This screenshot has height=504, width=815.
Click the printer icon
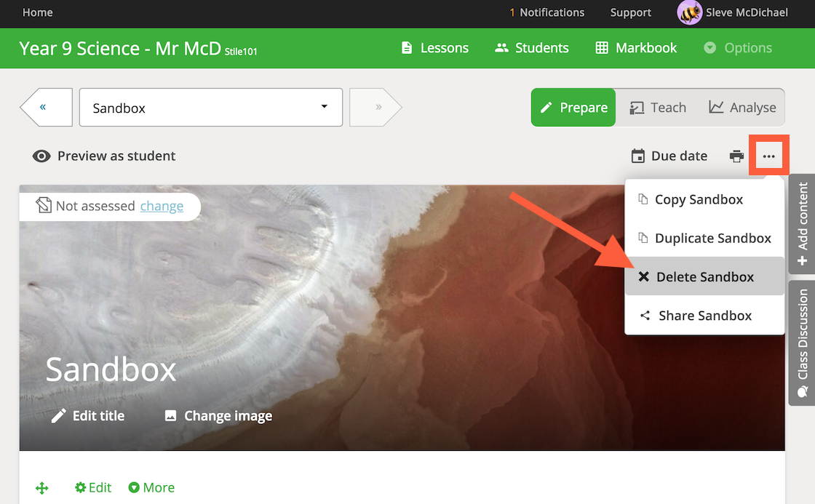pos(736,156)
